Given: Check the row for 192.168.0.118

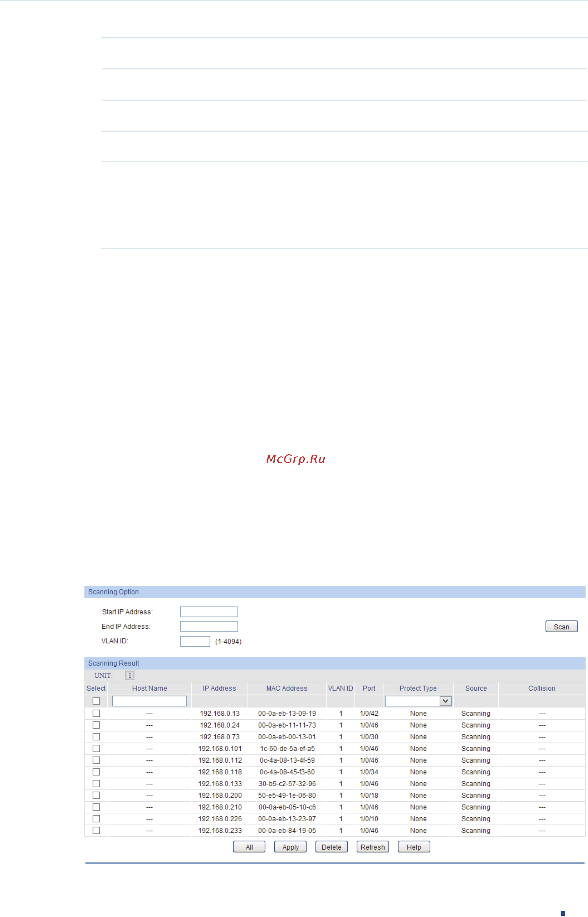Looking at the screenshot, I should (x=96, y=772).
